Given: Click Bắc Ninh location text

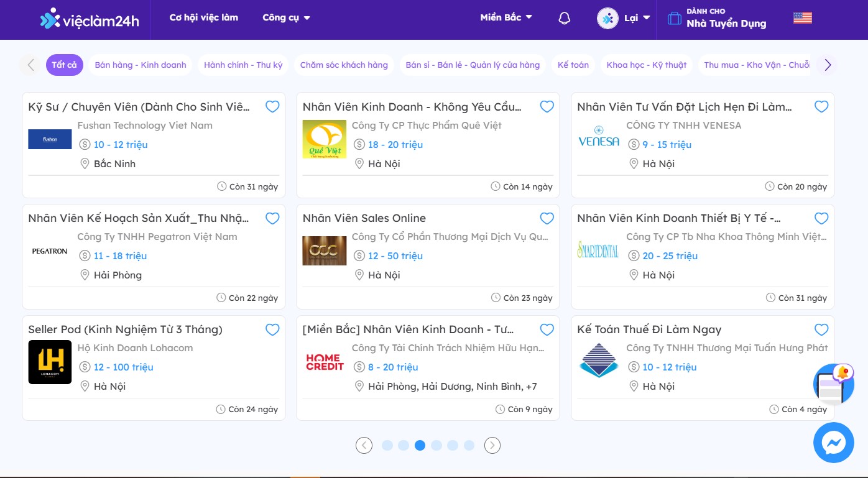Looking at the screenshot, I should coord(114,164).
